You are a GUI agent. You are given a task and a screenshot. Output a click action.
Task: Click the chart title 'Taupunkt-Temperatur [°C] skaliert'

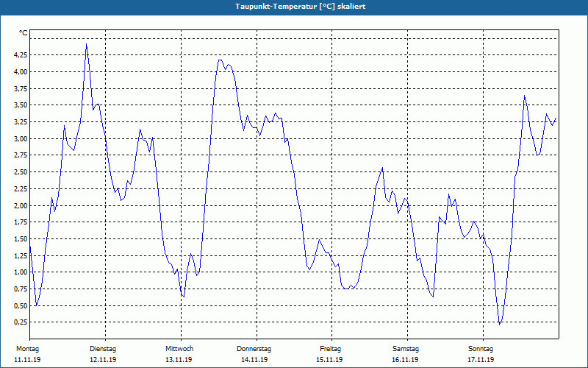pyautogui.click(x=301, y=7)
